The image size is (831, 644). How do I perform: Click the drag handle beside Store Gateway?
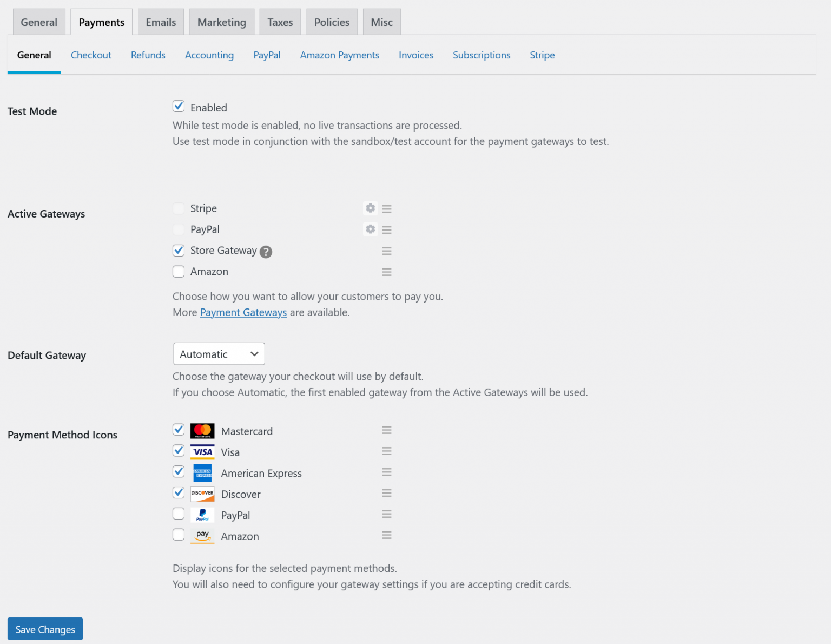[x=386, y=251]
